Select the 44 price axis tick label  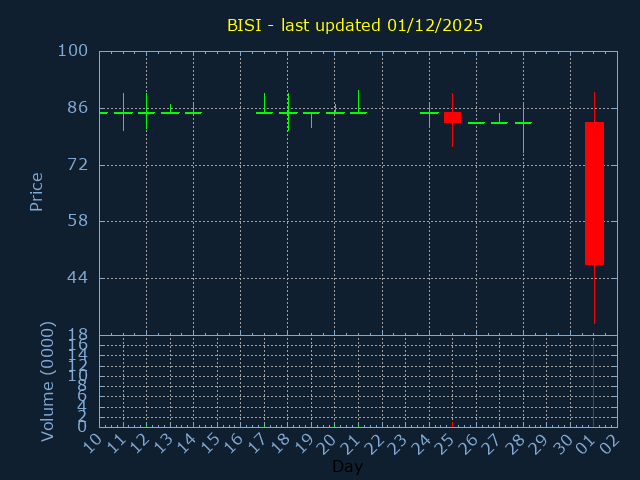[x=78, y=278]
